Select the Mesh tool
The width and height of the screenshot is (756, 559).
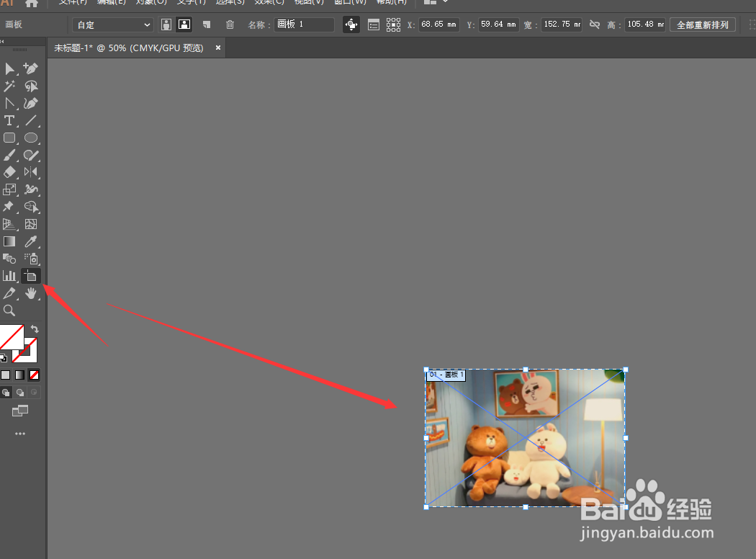click(x=31, y=224)
